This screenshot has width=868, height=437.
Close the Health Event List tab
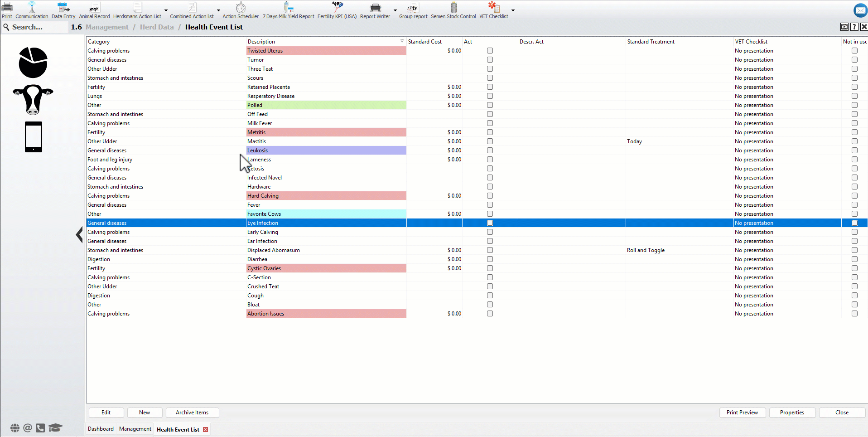click(x=206, y=429)
